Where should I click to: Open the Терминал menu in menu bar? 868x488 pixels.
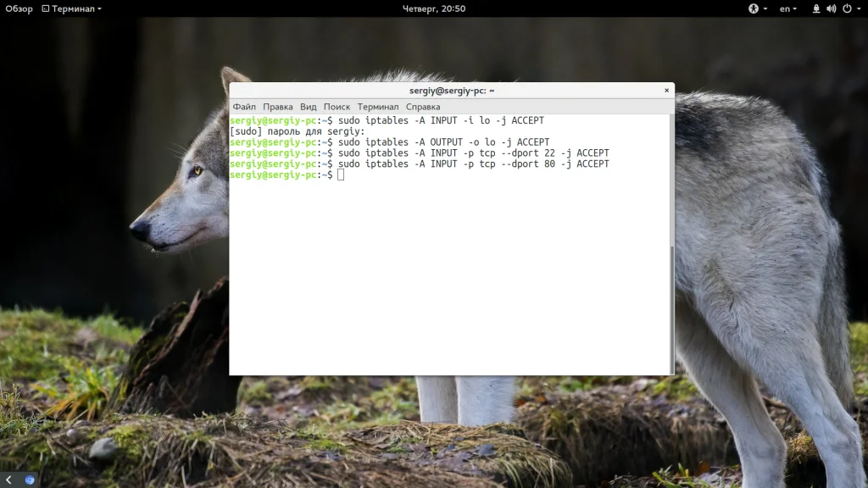[377, 107]
